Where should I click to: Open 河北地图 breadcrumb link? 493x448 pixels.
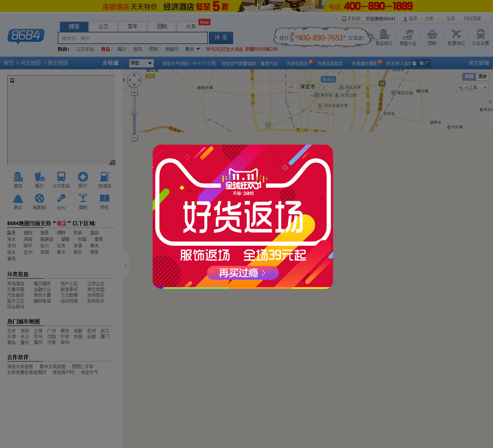click(31, 63)
